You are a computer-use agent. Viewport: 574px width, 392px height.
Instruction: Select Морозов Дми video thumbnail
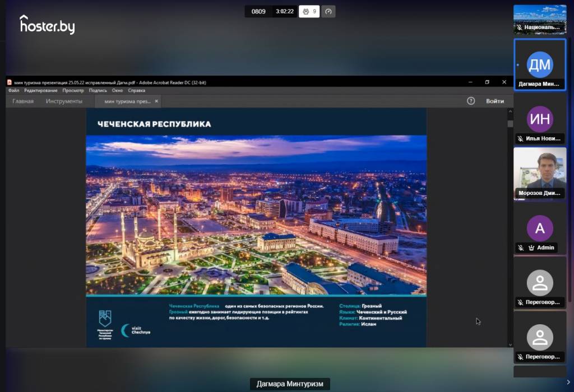[540, 174]
